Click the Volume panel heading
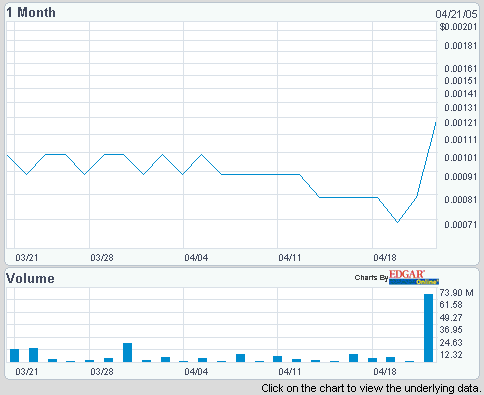484x395 pixels. coord(30,279)
